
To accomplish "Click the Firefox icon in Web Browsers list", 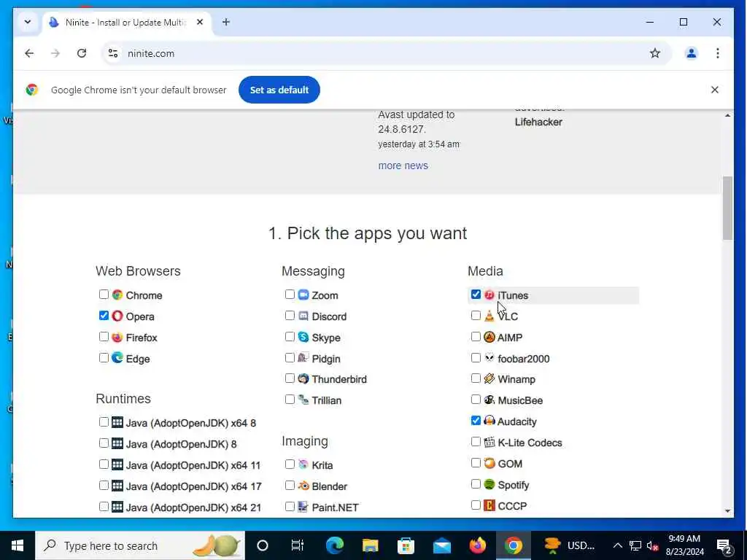I will click(117, 337).
